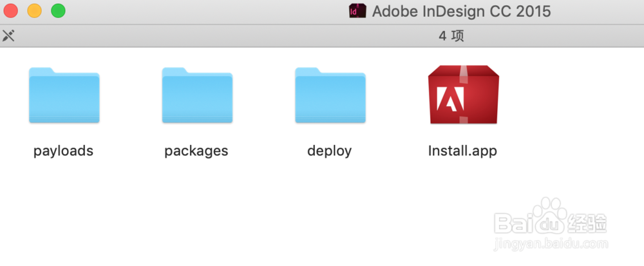Click the deploy file name label
This screenshot has width=644, height=266.
(329, 151)
